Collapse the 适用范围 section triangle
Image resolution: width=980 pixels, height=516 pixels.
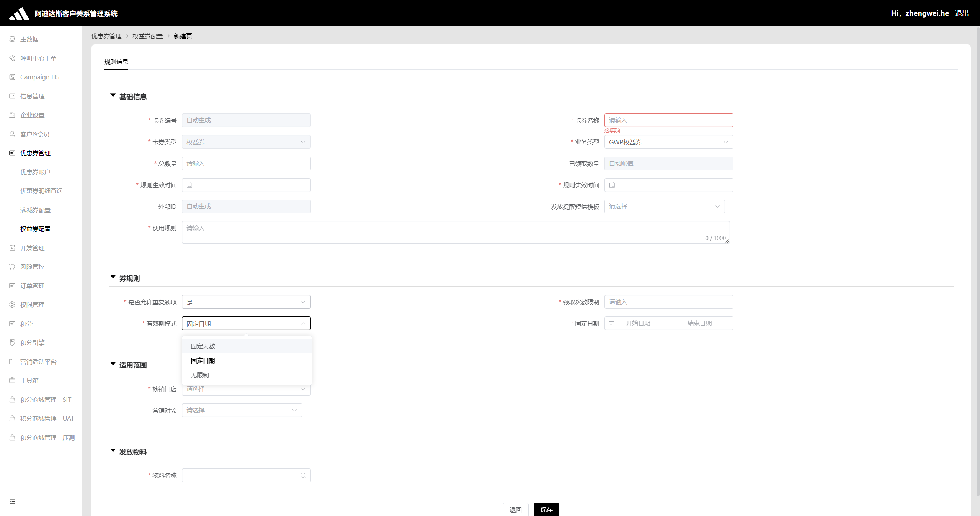pos(113,364)
